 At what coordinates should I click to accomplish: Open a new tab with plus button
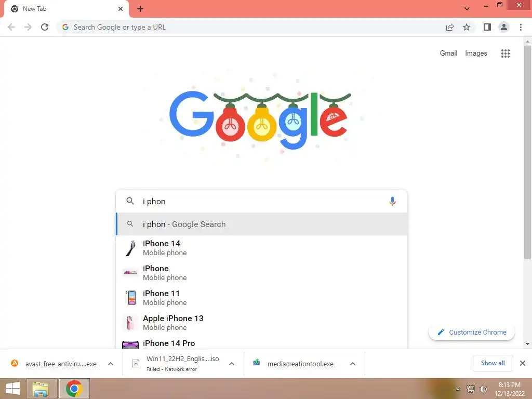140,9
